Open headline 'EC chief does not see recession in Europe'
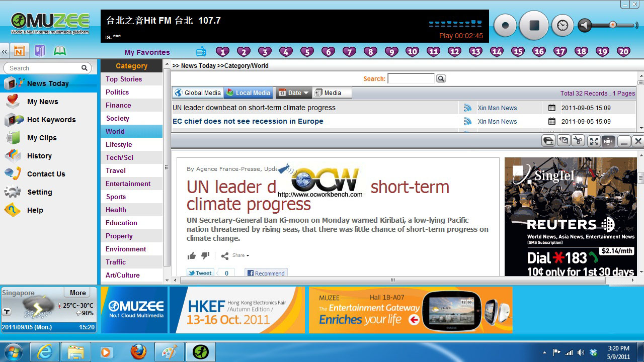 pyautogui.click(x=248, y=121)
